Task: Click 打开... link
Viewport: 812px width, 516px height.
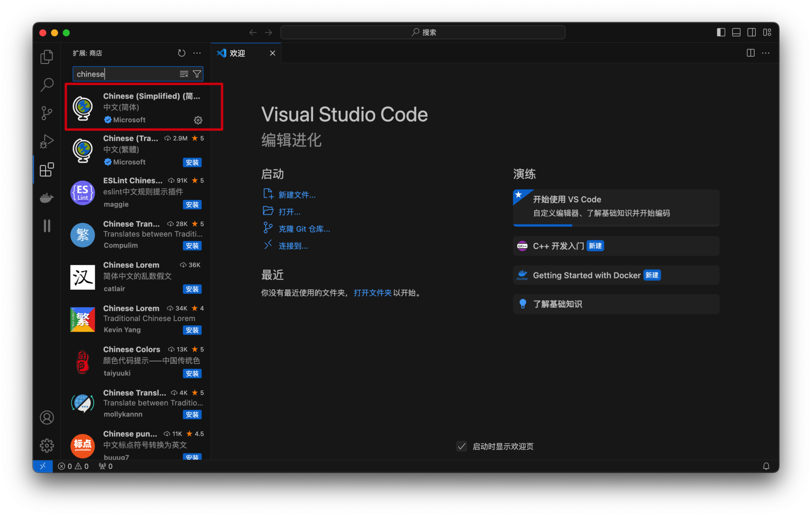Action: point(289,212)
